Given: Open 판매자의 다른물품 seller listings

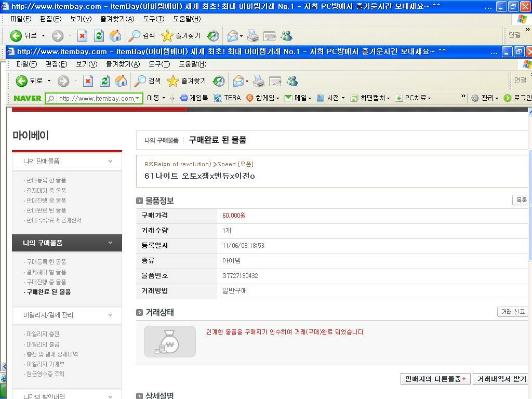Looking at the screenshot, I should click(435, 379).
